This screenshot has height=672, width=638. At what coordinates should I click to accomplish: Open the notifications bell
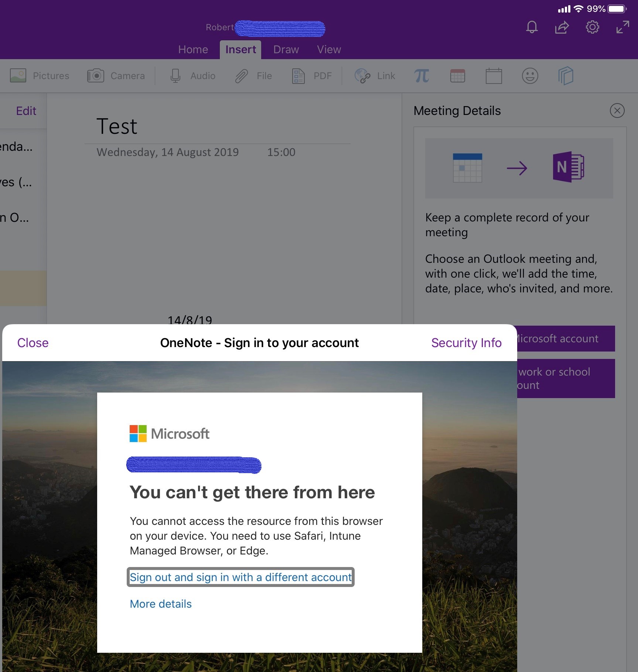pyautogui.click(x=532, y=27)
